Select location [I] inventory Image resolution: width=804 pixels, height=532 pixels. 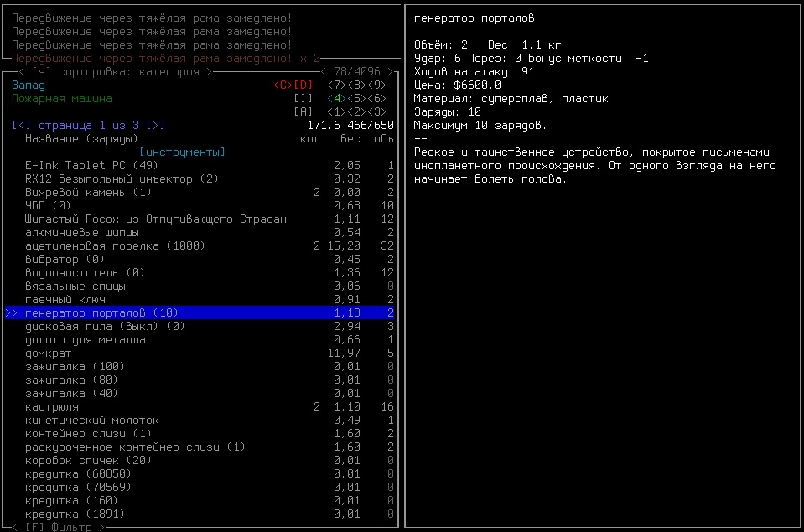coord(303,98)
